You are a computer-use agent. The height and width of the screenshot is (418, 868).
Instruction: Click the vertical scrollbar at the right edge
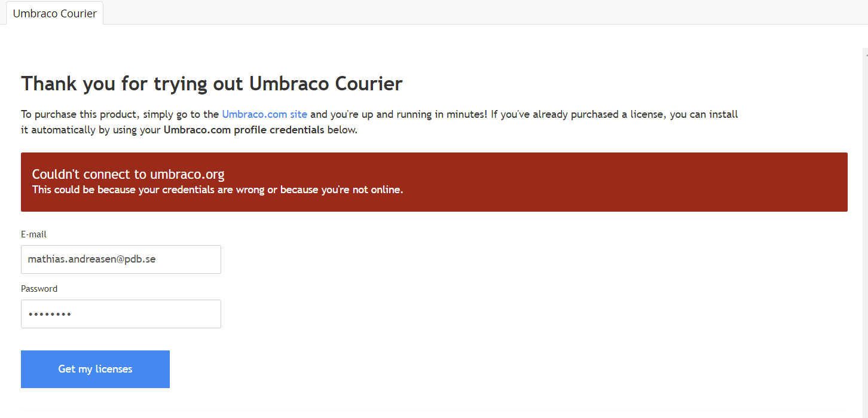click(x=865, y=233)
